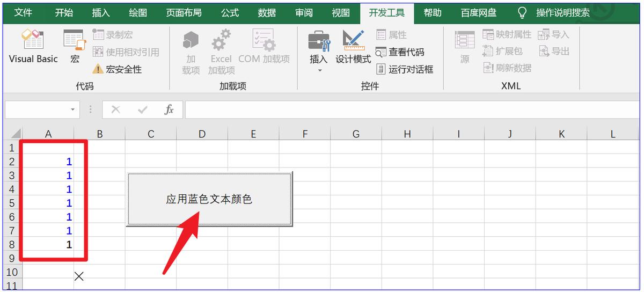The width and height of the screenshot is (644, 292).
Task: Open XML 源 source pane
Action: click(x=465, y=47)
